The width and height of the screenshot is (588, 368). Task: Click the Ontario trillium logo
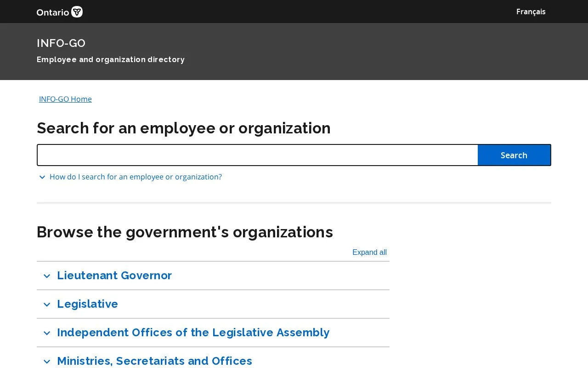60,11
